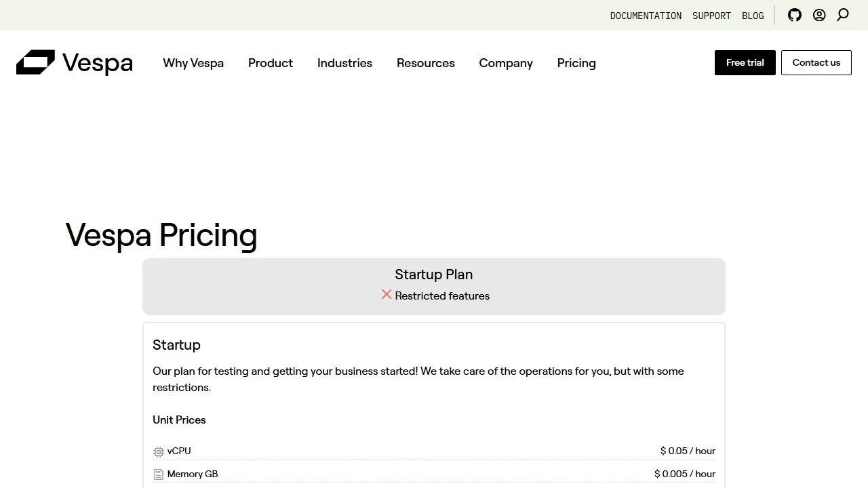Click the Startup card heading
The image size is (868, 488).
pyautogui.click(x=176, y=345)
